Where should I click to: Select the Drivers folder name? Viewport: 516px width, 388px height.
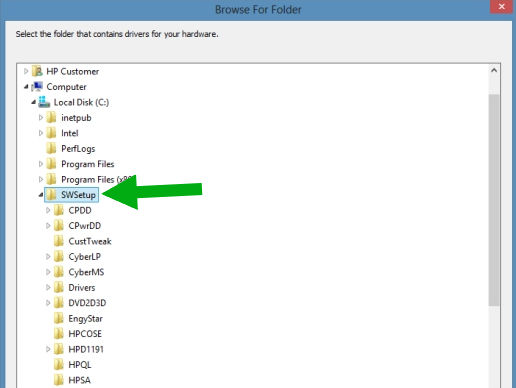[x=82, y=287]
